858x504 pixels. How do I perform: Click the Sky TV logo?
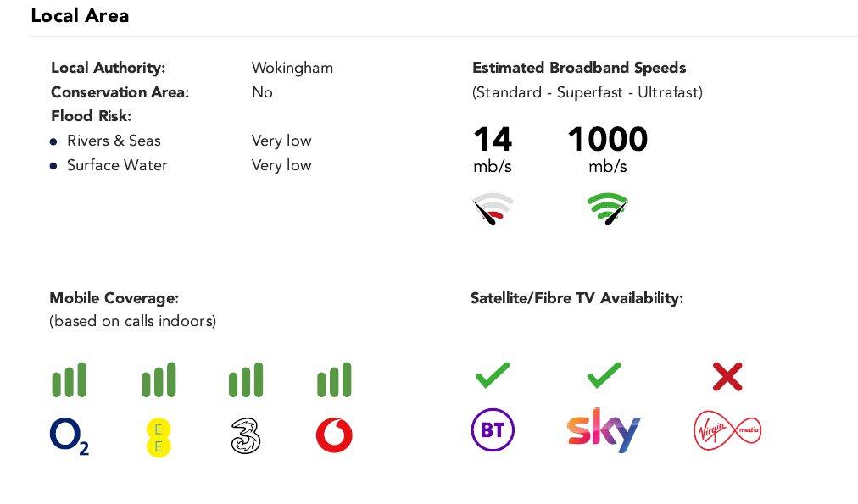(x=603, y=431)
